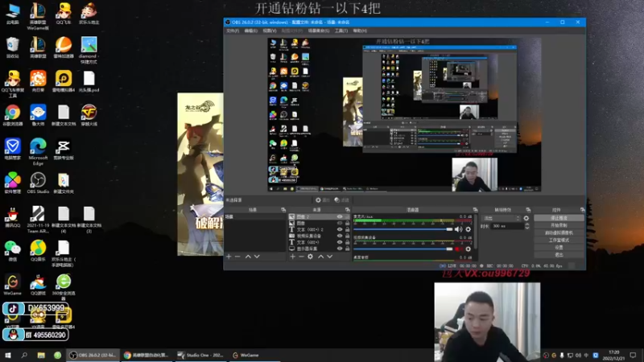The image size is (644, 362).
Task: Open Windows Start menu
Action: click(x=8, y=355)
